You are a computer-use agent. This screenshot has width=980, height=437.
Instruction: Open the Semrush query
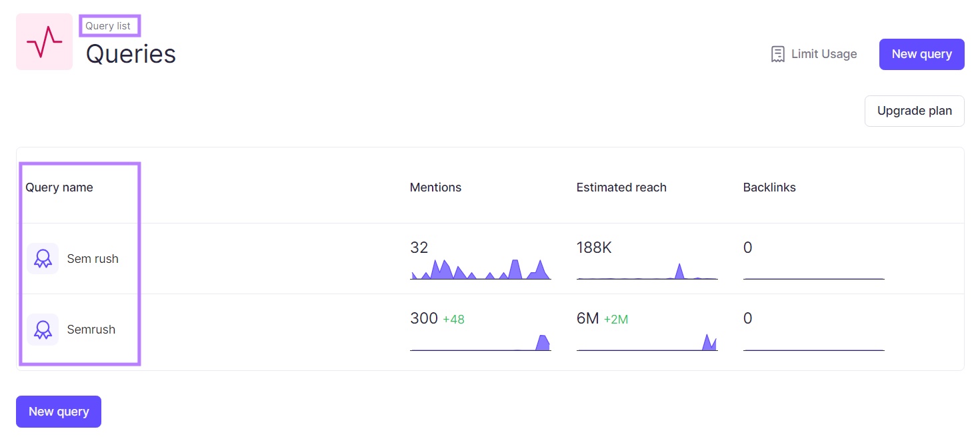pos(91,330)
